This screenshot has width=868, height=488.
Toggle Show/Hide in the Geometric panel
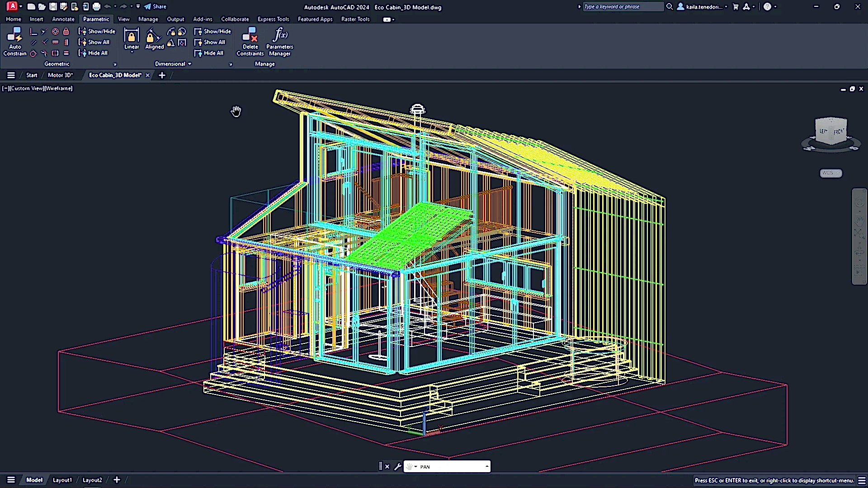point(97,31)
